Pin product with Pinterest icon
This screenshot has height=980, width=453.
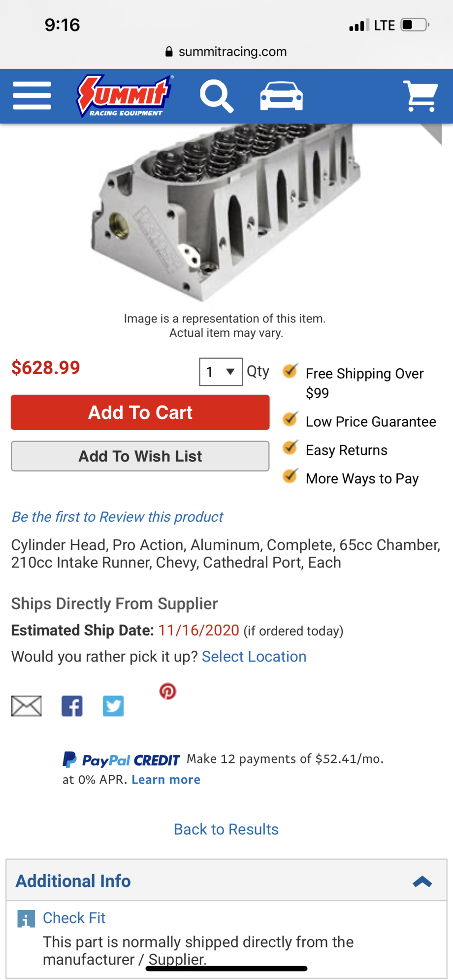pyautogui.click(x=167, y=691)
